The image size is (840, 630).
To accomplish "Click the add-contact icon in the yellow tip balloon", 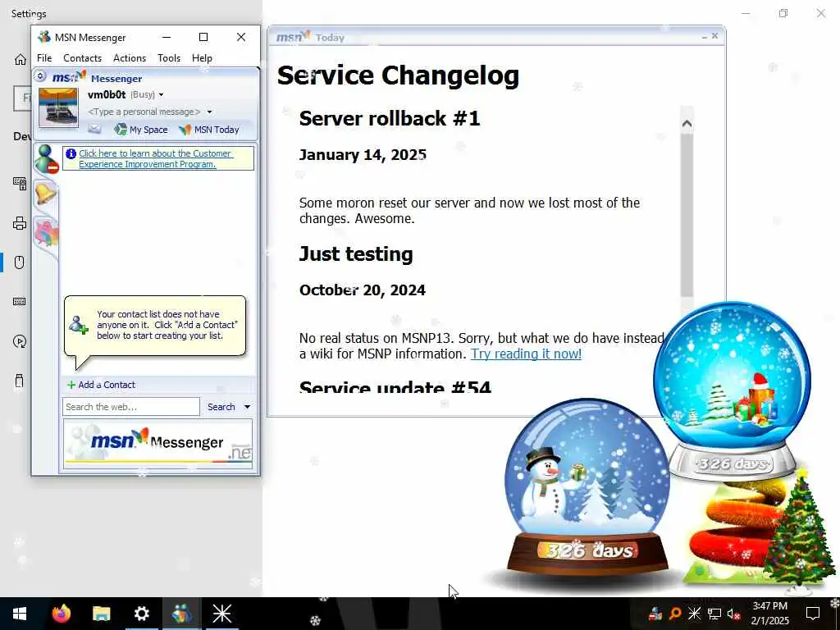I will 78,325.
